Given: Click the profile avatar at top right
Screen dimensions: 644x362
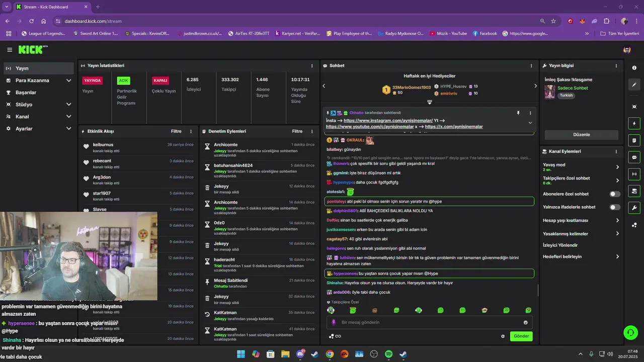Looking at the screenshot, I should coord(627,50).
